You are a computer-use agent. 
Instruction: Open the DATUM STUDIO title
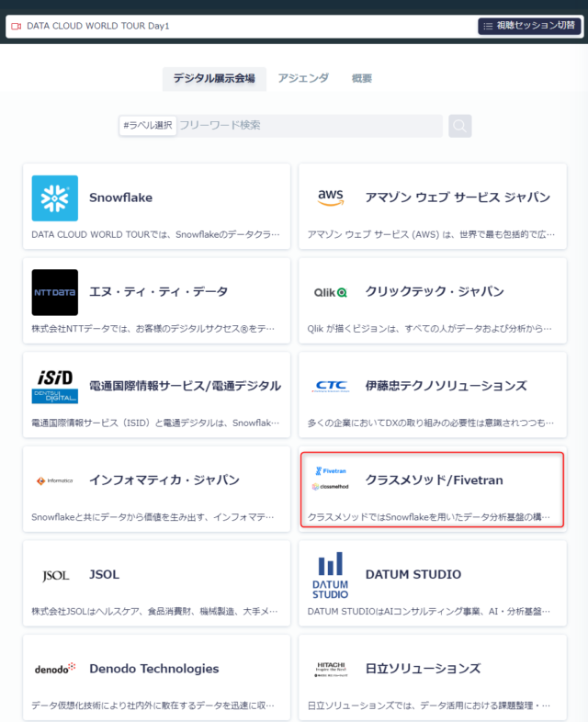tap(413, 575)
